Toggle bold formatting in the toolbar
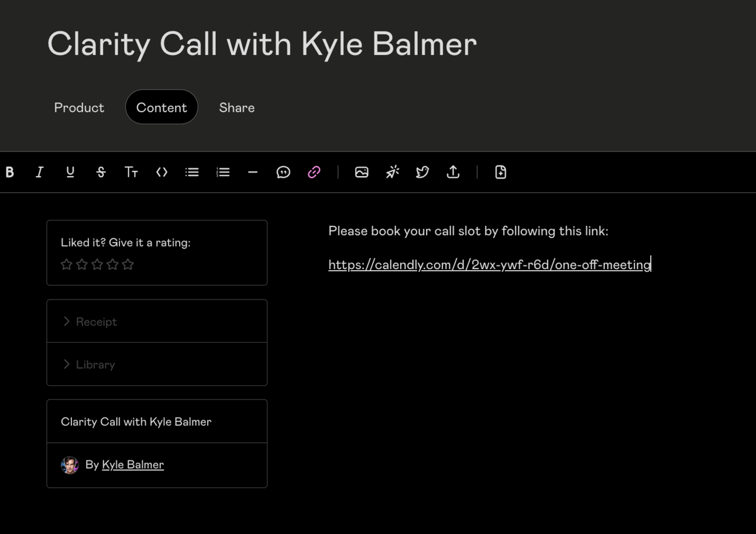Image resolution: width=756 pixels, height=534 pixels. [9, 172]
